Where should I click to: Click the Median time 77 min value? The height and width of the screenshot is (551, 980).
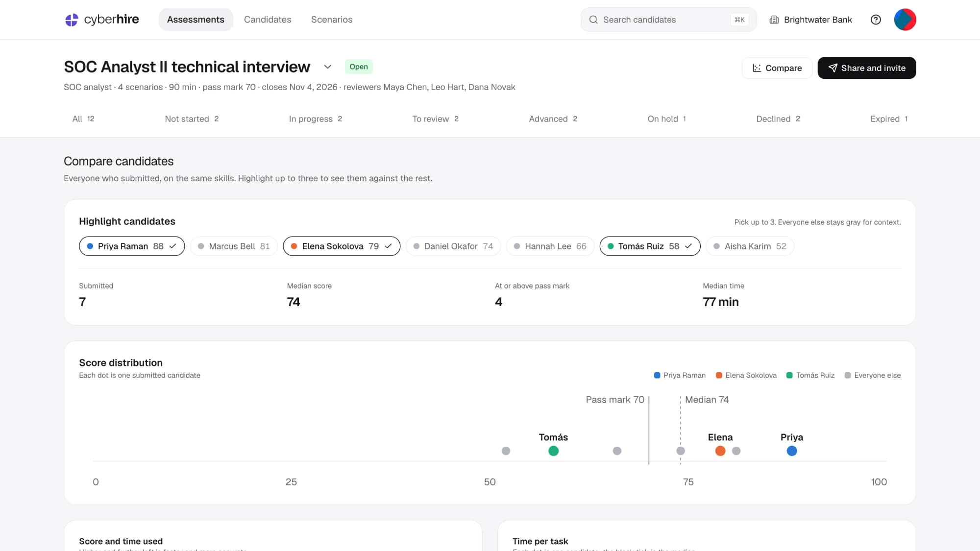pos(721,302)
